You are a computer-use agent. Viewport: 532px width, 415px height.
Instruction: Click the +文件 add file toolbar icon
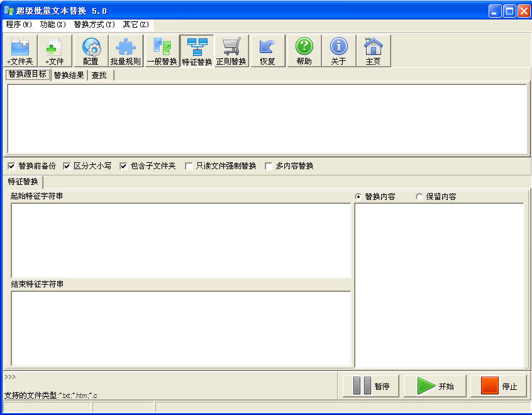click(55, 50)
